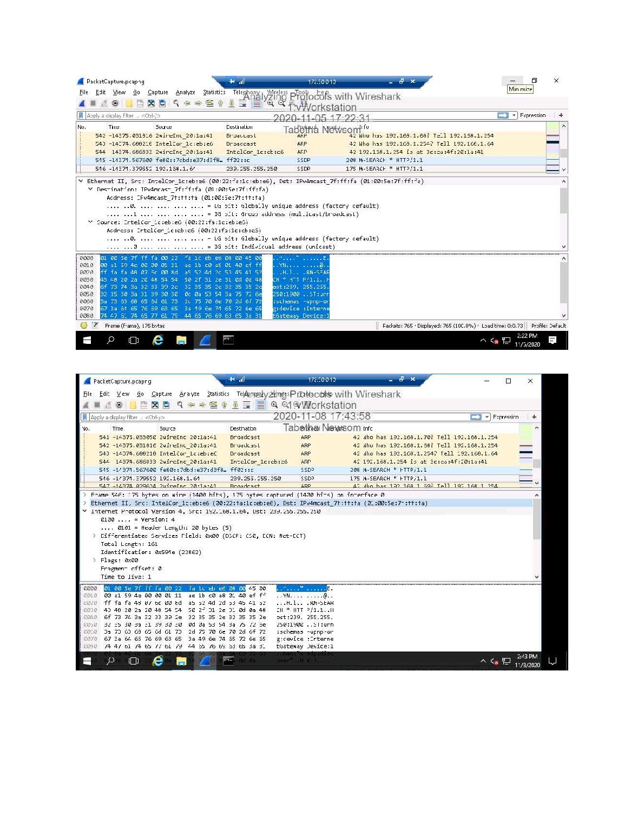Toggle packet colorizing in the upper Wireshark toolbar
Screen dimensions: 644x834
click(257, 103)
